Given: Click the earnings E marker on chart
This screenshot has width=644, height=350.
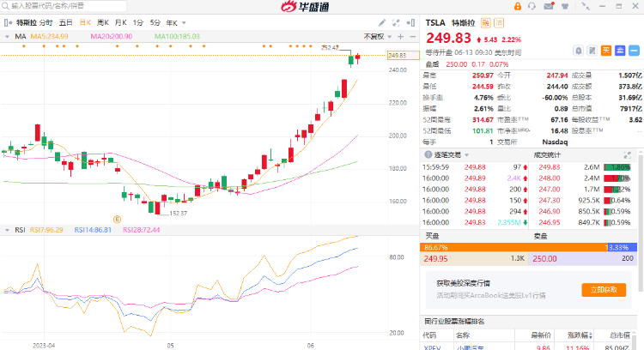Looking at the screenshot, I should 117,220.
